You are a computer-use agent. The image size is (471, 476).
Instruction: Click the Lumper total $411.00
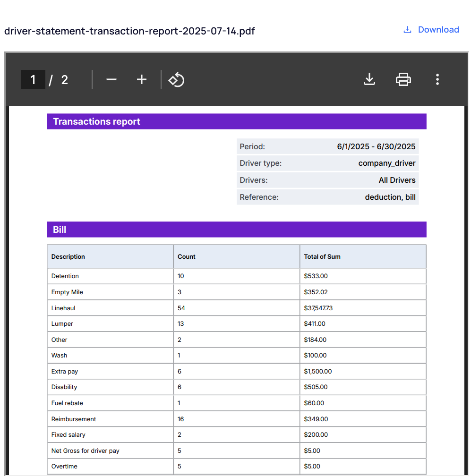tap(315, 323)
